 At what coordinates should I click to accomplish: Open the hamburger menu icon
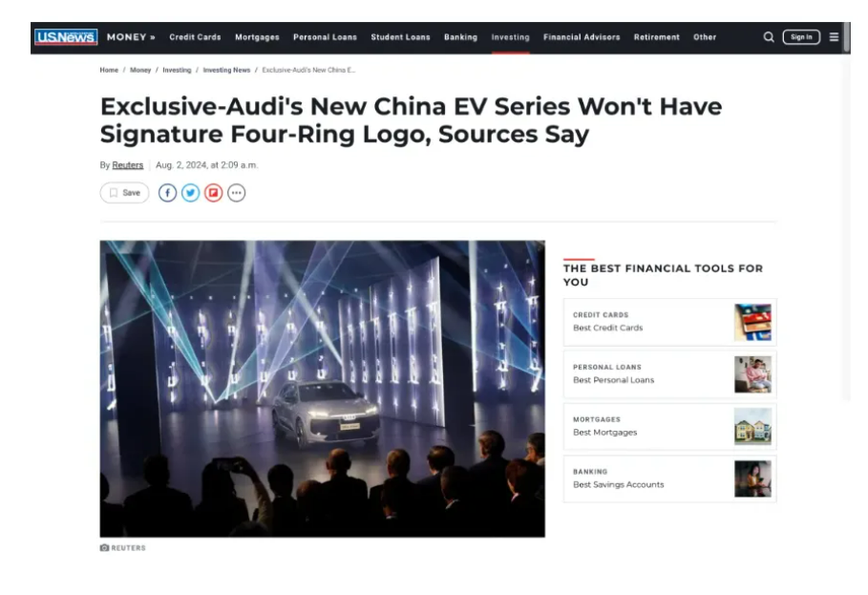pyautogui.click(x=834, y=37)
